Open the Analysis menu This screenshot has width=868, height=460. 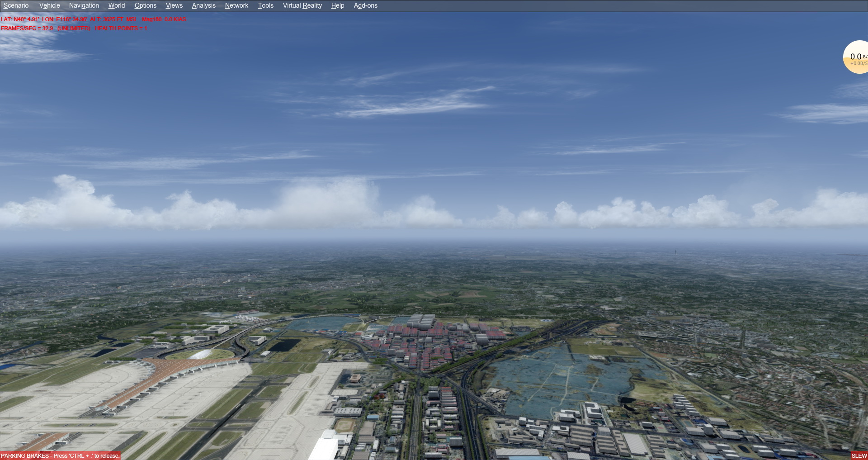click(203, 5)
